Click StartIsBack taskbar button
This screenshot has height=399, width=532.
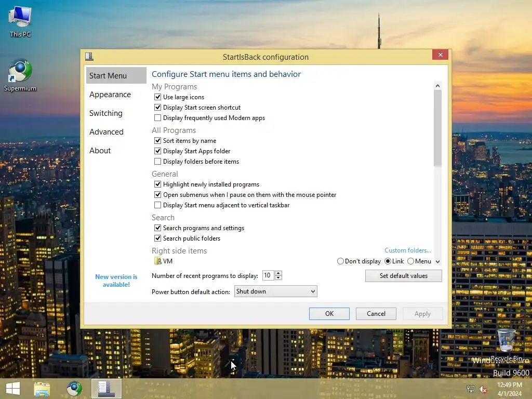pos(106,389)
